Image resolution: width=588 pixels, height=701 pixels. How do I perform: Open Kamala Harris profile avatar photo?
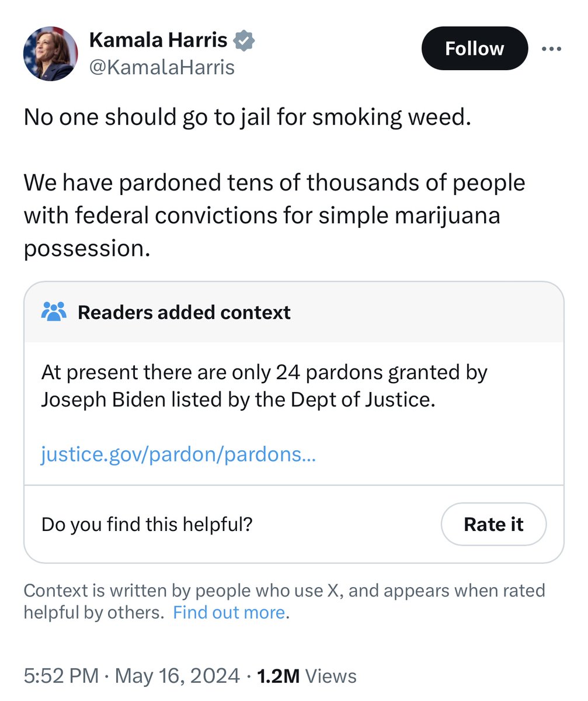[50, 54]
